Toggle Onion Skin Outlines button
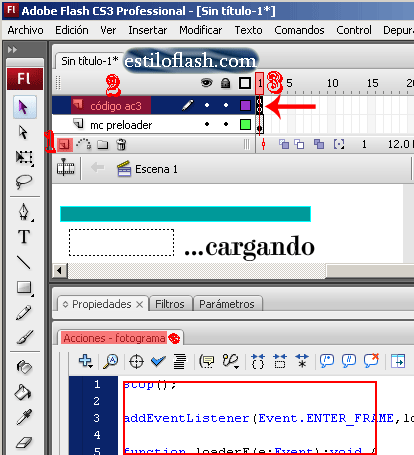The height and width of the screenshot is (455, 414). (299, 144)
